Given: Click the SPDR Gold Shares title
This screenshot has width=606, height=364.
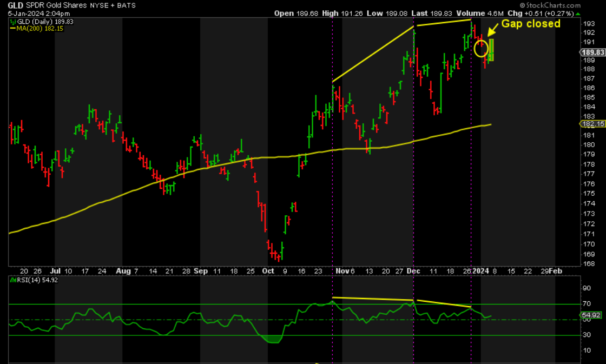Looking at the screenshot, I should point(56,5).
